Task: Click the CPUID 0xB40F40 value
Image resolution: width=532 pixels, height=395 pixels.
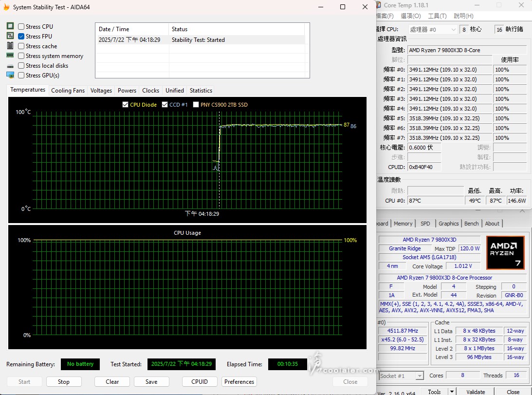Action: 424,167
